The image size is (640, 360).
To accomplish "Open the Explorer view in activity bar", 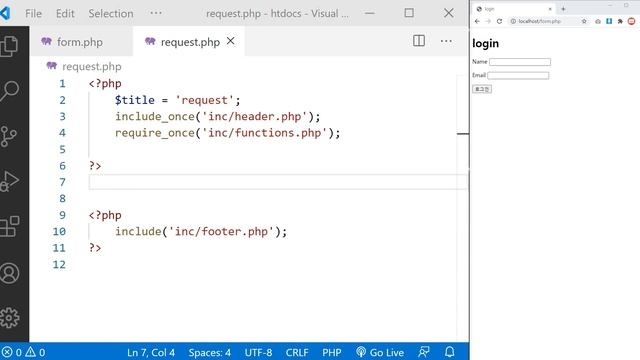I will coord(9,46).
